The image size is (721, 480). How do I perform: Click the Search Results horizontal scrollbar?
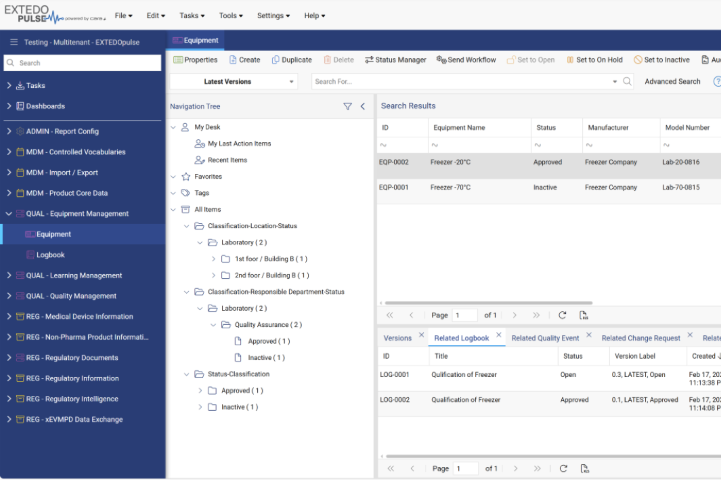[488, 303]
